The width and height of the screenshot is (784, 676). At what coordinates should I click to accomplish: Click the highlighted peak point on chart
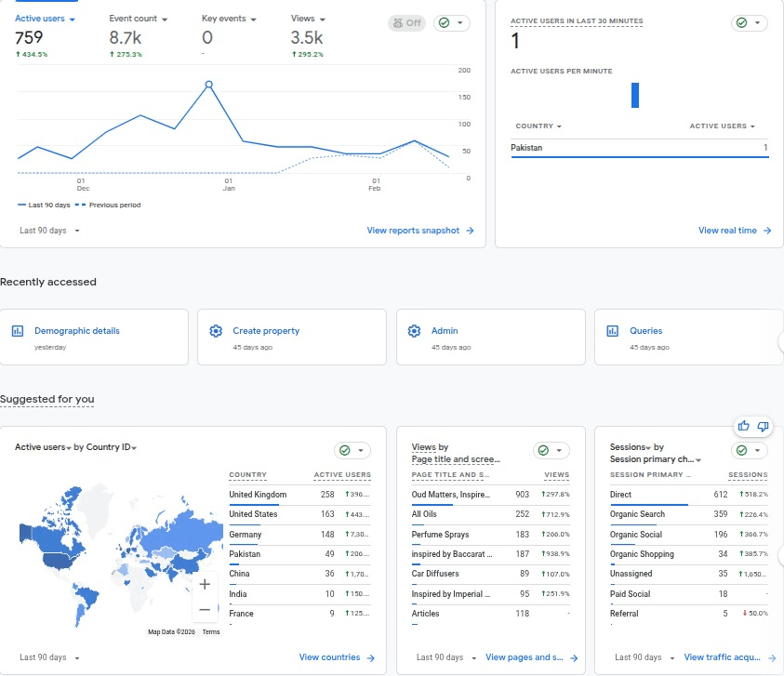coord(208,85)
